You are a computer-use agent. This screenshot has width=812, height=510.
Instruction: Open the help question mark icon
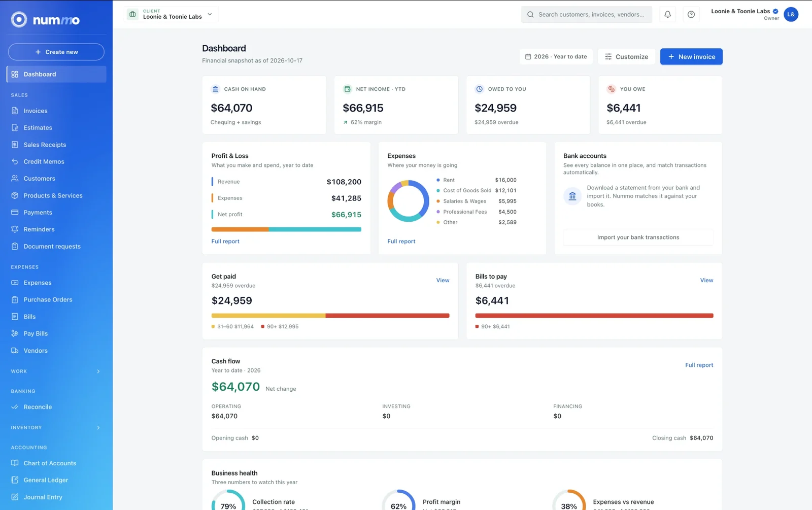tap(691, 14)
